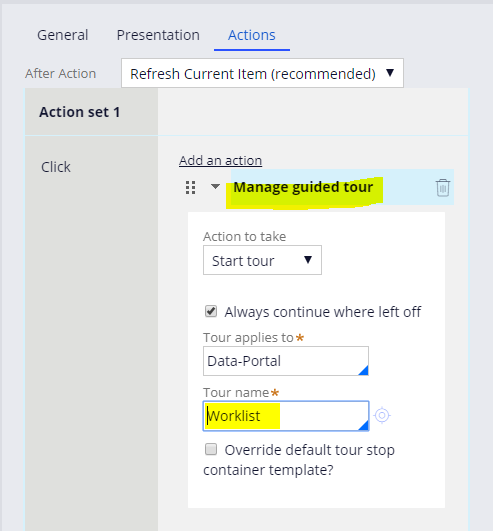Click the Tour applies to field

[x=286, y=361]
